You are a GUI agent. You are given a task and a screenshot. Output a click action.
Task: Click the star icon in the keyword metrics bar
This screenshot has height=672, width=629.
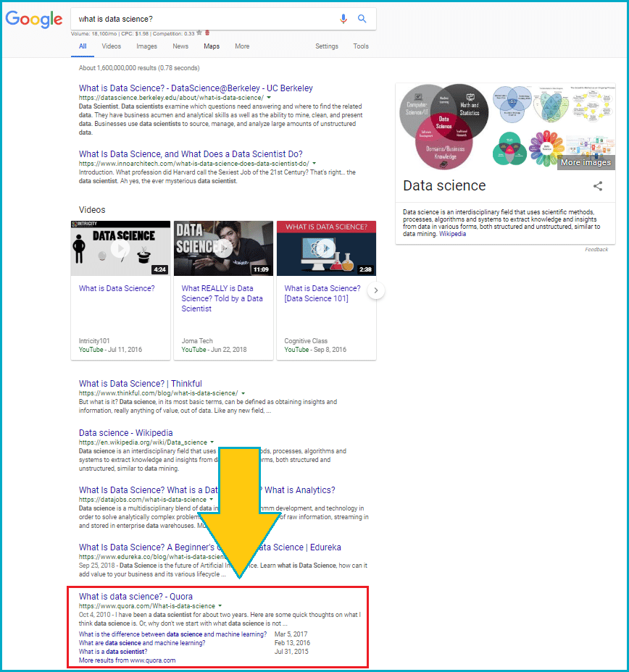point(199,33)
